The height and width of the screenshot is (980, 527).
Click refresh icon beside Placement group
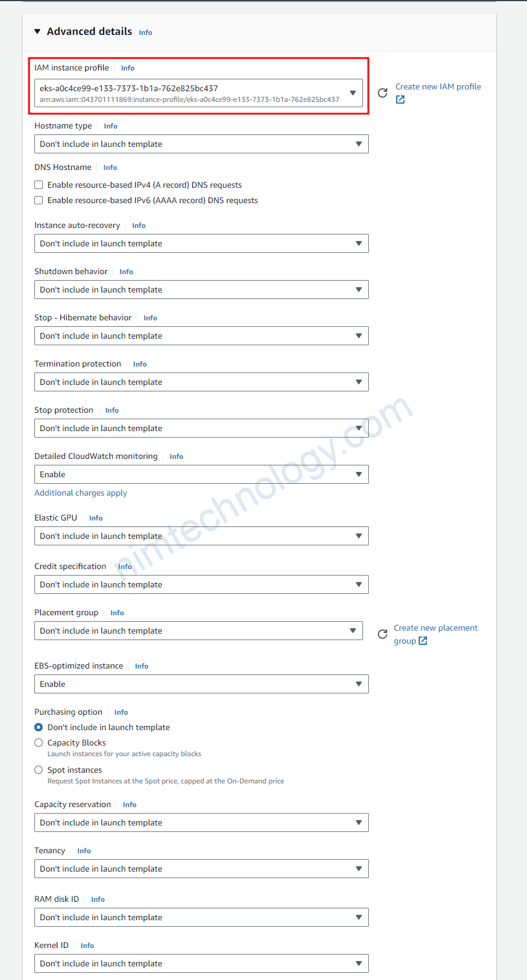[x=383, y=634]
